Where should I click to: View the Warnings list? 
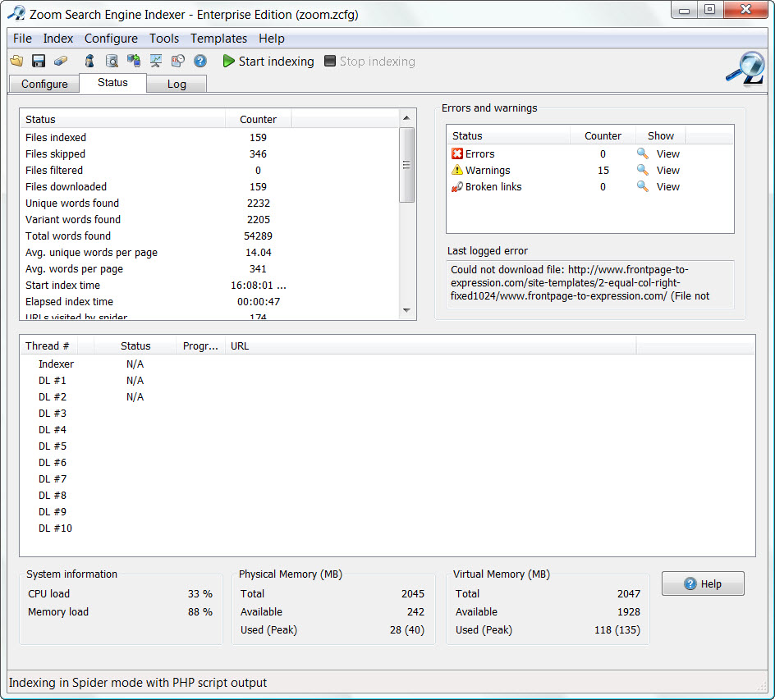click(667, 170)
